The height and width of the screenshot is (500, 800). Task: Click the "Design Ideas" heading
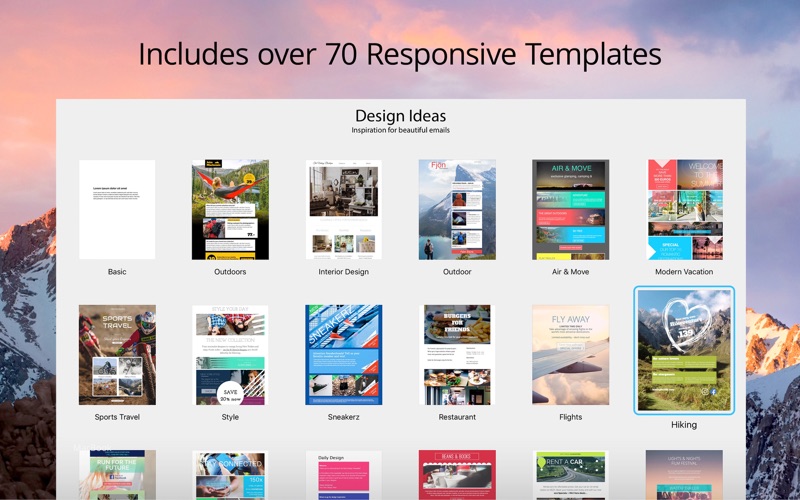(401, 116)
